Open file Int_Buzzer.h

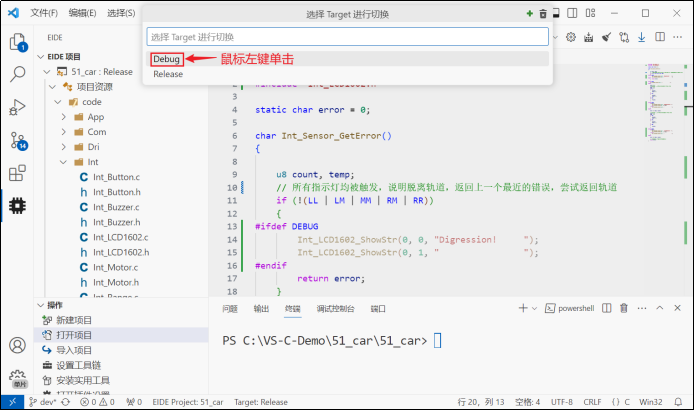(x=117, y=223)
